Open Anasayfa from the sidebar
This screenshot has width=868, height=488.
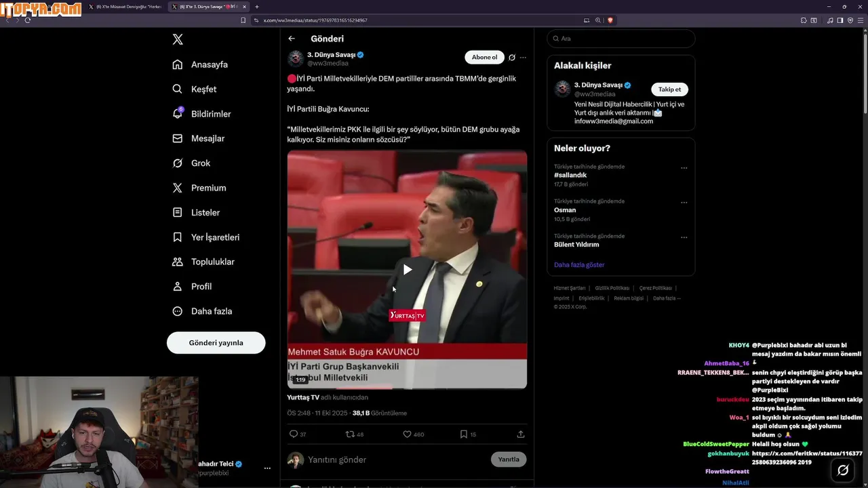click(x=200, y=64)
